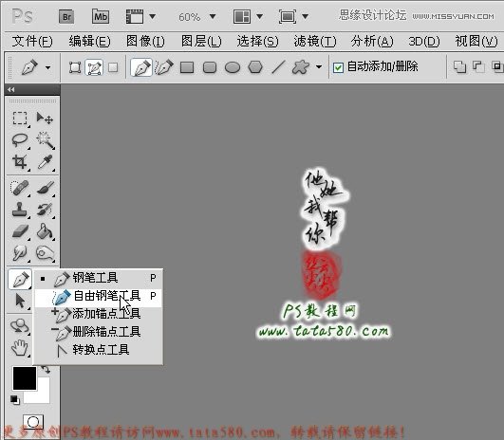Choose the Polygon shape option
This screenshot has height=440, width=504.
click(x=255, y=67)
